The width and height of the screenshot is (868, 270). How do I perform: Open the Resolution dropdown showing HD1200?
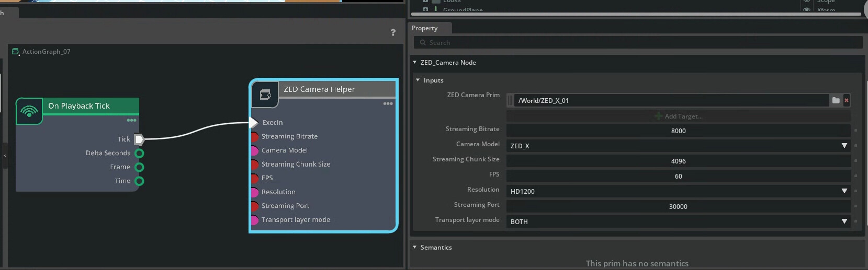coord(678,191)
